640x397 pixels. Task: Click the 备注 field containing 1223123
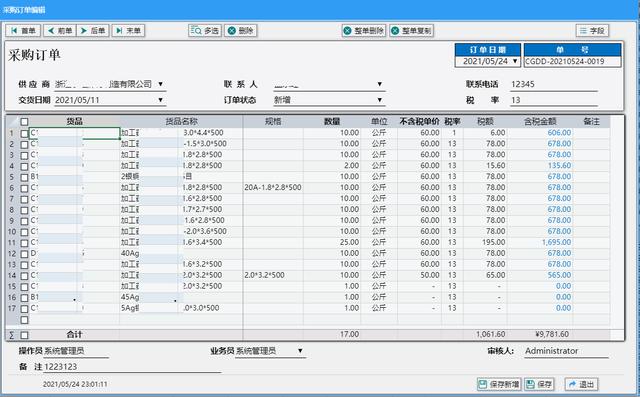tap(132, 367)
